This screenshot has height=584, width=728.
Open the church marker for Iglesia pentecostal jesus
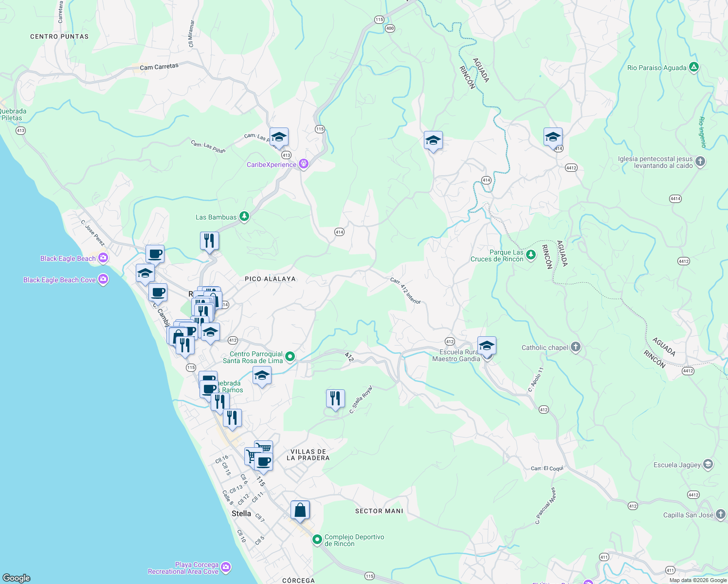(x=701, y=162)
